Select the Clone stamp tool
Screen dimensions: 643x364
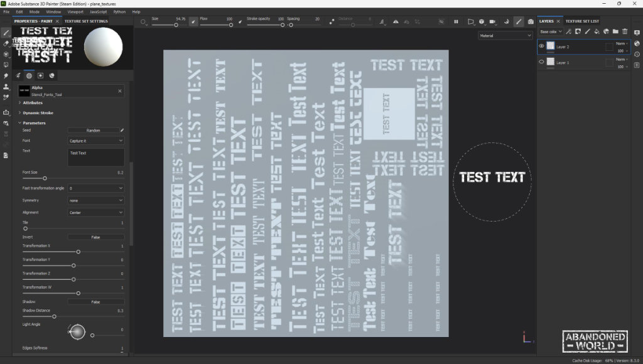[6, 87]
